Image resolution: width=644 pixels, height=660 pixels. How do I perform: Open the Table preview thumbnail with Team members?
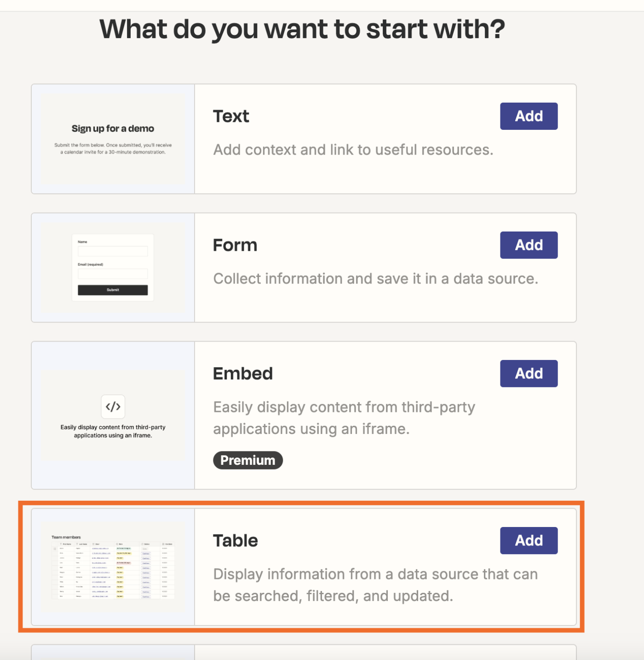113,567
